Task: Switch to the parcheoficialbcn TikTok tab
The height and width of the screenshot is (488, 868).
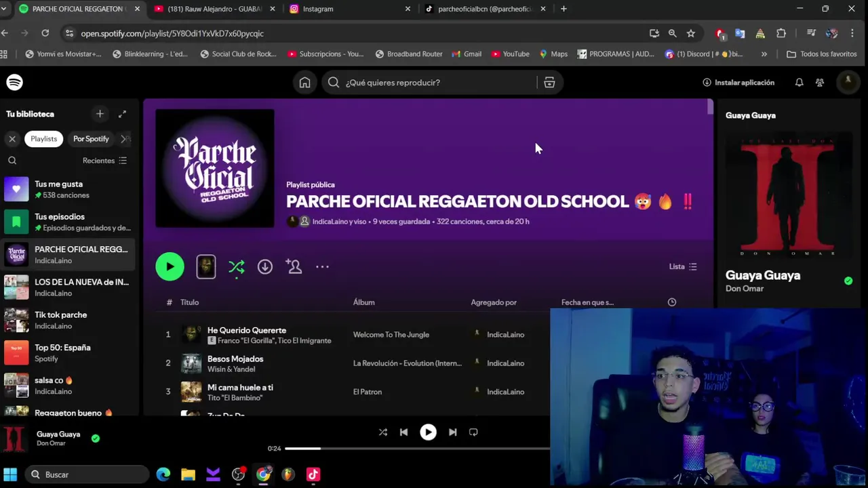Action: click(x=486, y=9)
